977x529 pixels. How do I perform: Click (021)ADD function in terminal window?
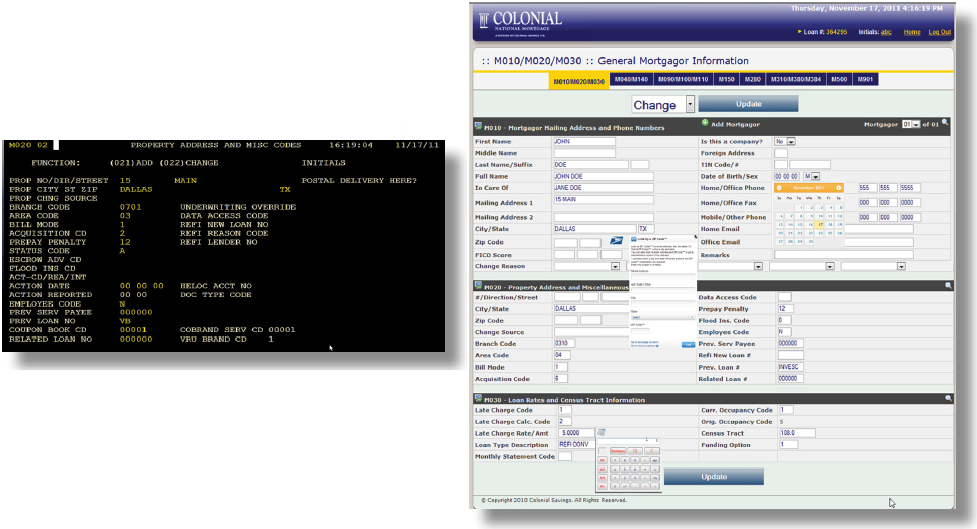click(x=131, y=163)
